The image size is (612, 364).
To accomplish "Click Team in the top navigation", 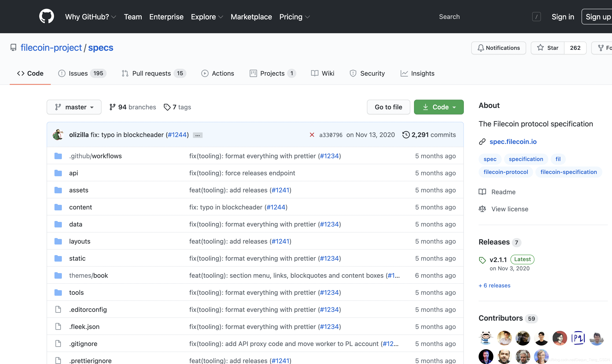I will point(133,17).
